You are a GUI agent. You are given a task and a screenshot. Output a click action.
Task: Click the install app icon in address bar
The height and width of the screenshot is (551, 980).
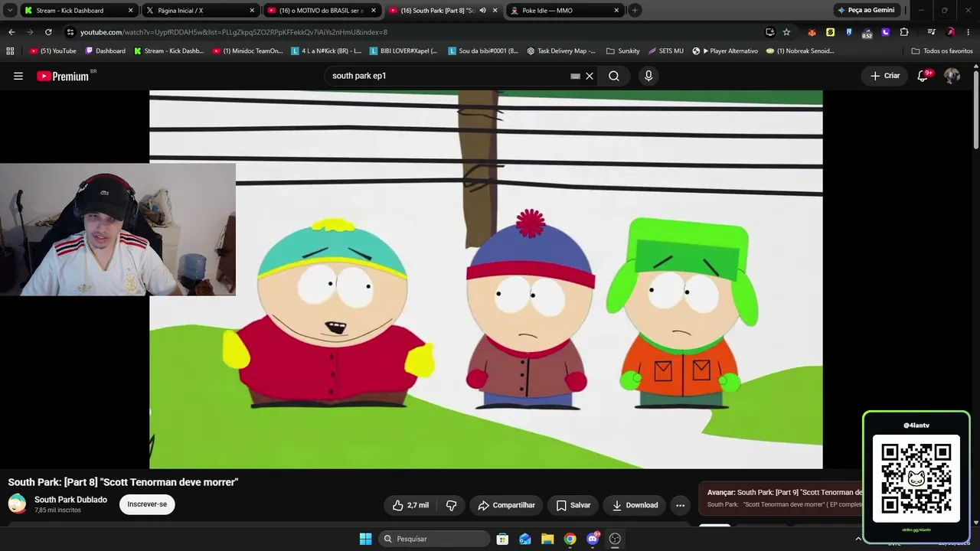tap(770, 32)
